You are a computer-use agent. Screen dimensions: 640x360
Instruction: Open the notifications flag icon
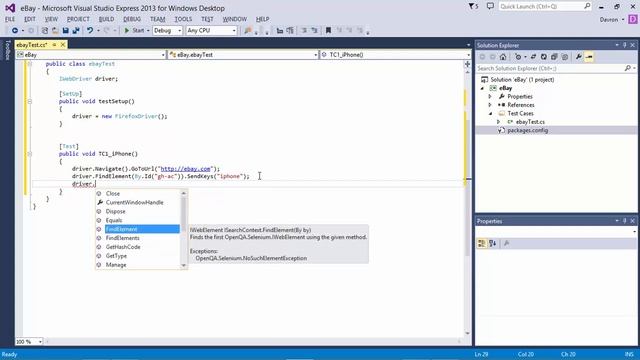pos(473,7)
